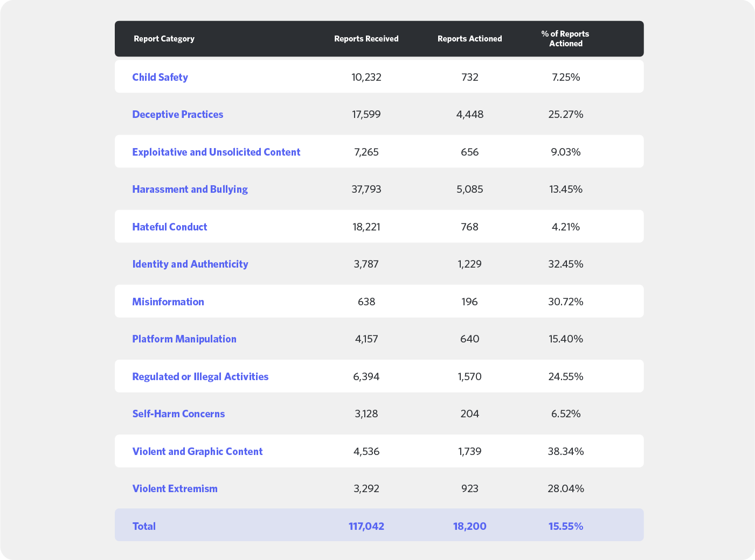755x560 pixels.
Task: Open the Misinformation category link
Action: pos(168,302)
